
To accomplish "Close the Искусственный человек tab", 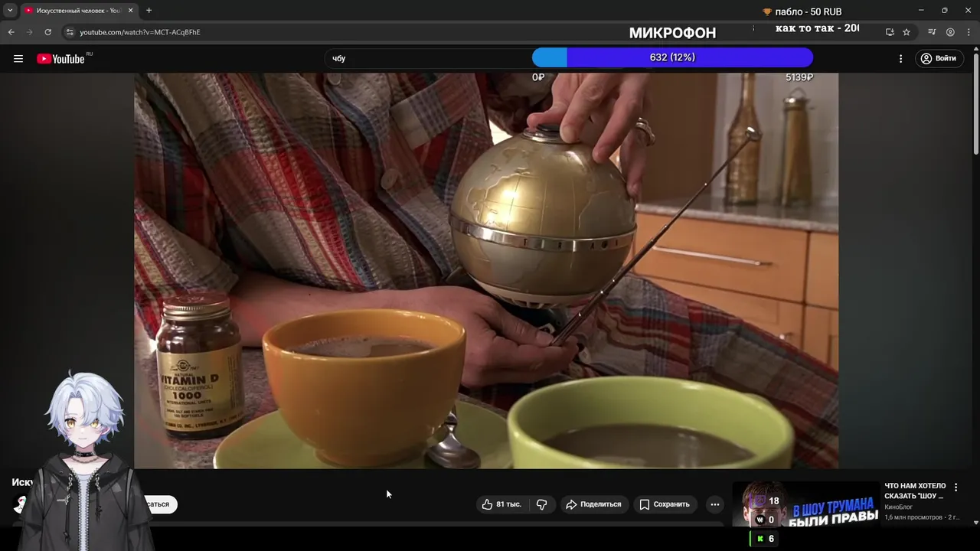I will click(131, 11).
